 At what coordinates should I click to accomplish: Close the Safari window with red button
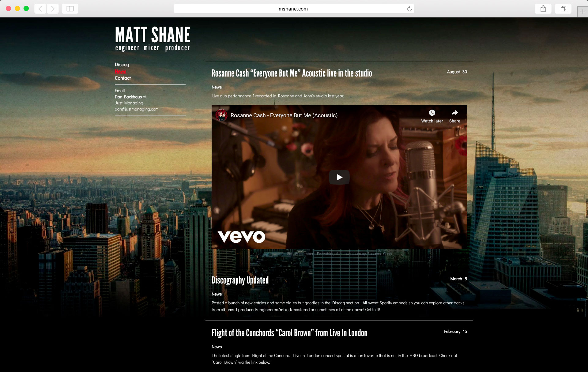(x=9, y=9)
